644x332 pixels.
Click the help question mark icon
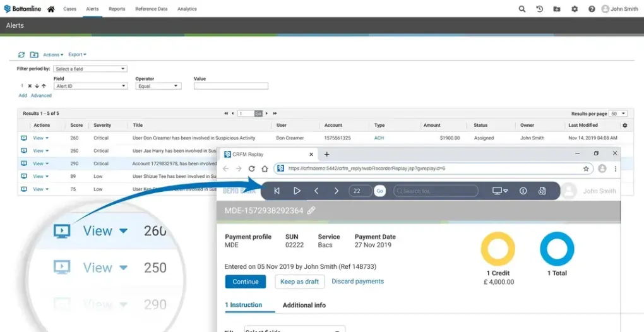pyautogui.click(x=592, y=9)
